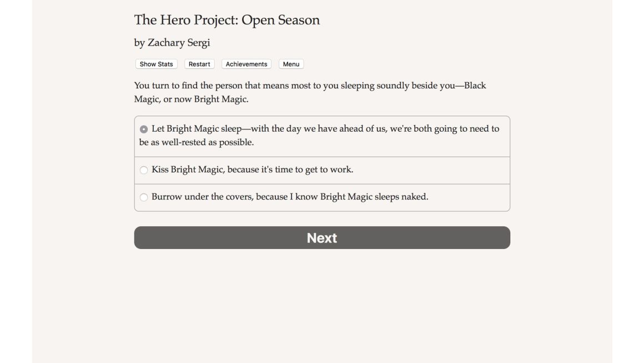Screen dimensions: 644x363
Task: Restart the game with Restart button
Action: pyautogui.click(x=199, y=64)
